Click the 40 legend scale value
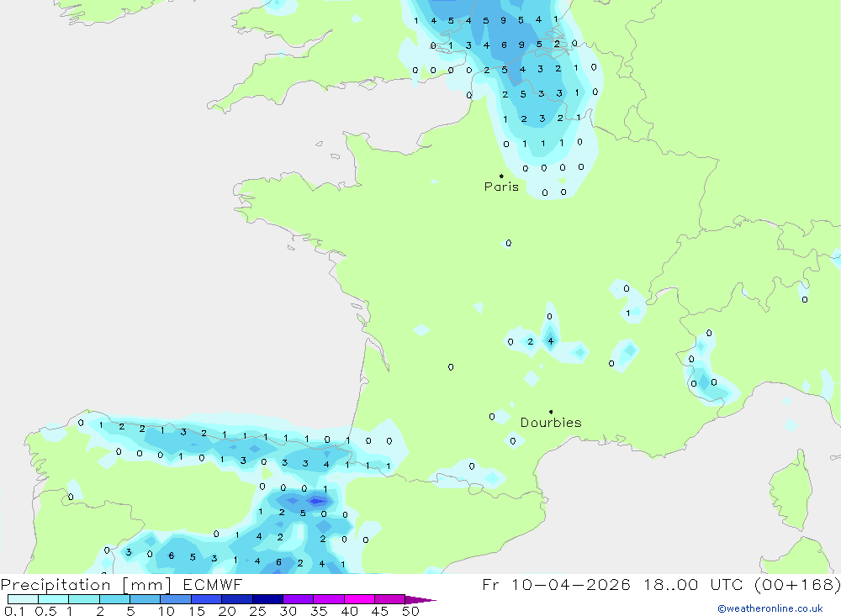Image resolution: width=841 pixels, height=616 pixels. [349, 611]
